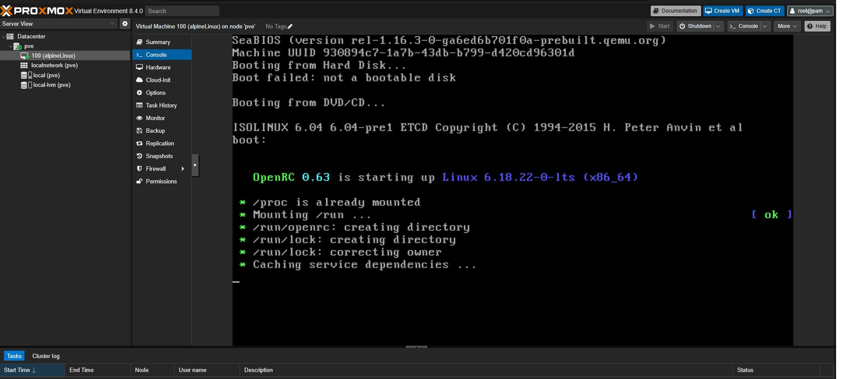Open Task History
The image size is (868, 379).
tap(162, 105)
